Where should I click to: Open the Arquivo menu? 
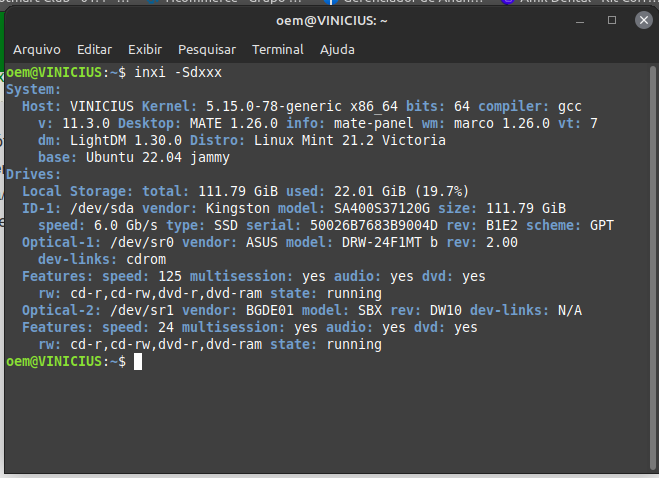coord(37,50)
